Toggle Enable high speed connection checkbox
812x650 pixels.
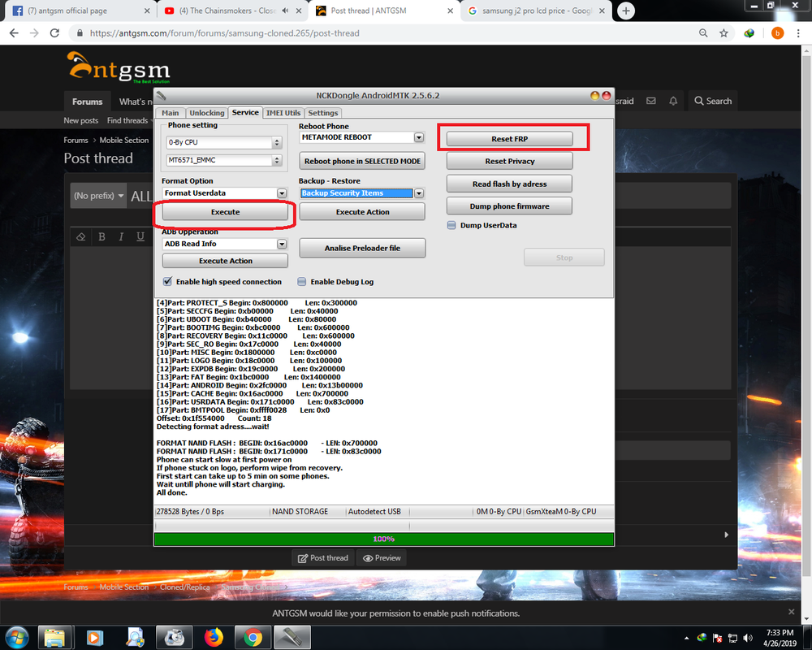coord(167,281)
